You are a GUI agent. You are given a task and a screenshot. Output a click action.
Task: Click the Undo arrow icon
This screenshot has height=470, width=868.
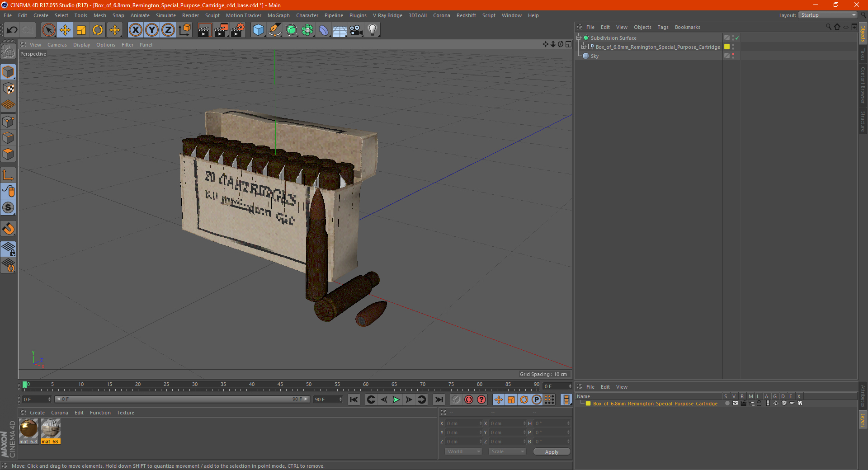click(x=12, y=30)
